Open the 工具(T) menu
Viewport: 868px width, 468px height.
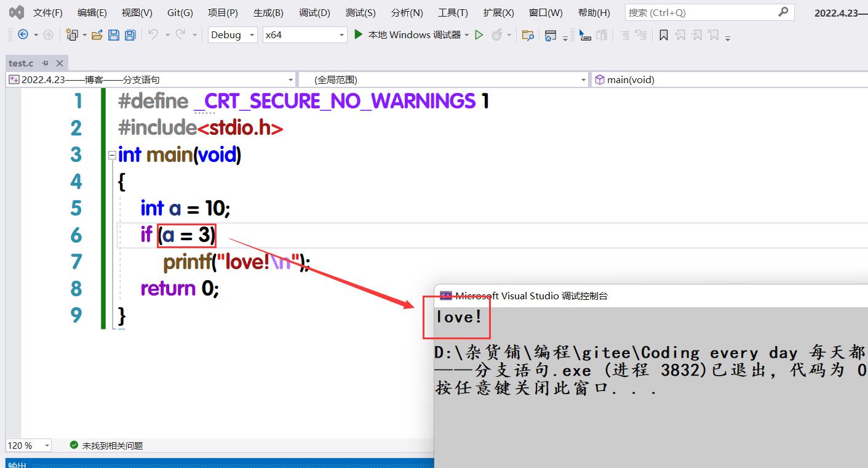point(453,12)
